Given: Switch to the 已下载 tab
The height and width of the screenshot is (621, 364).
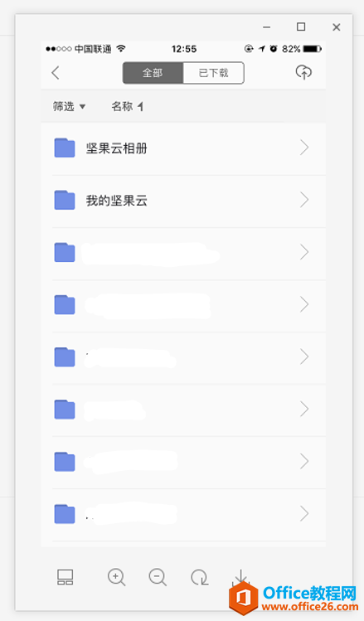Looking at the screenshot, I should [213, 73].
